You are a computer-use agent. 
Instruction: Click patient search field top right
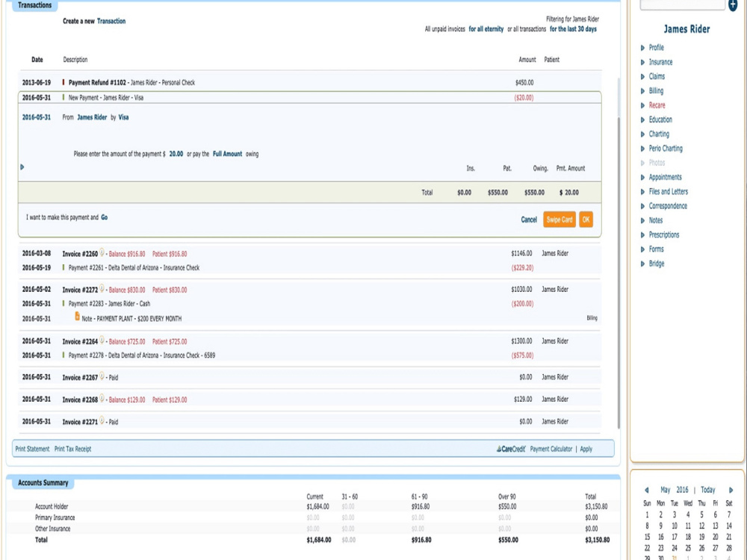tap(682, 4)
